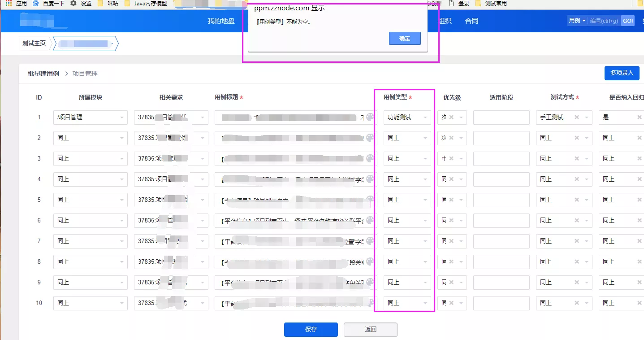The width and height of the screenshot is (644, 340).
Task: Clear 手工测试 selection in row 1
Action: pyautogui.click(x=577, y=117)
